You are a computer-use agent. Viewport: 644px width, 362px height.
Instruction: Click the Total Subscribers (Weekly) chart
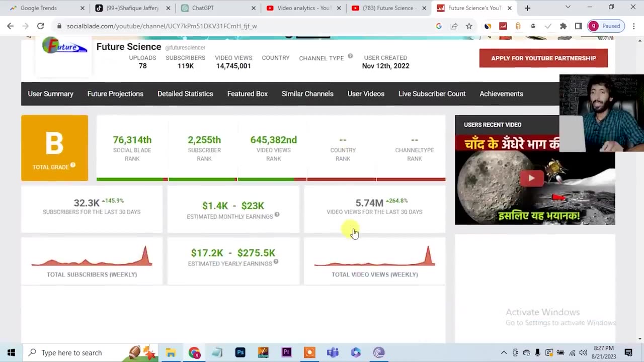[92, 256]
